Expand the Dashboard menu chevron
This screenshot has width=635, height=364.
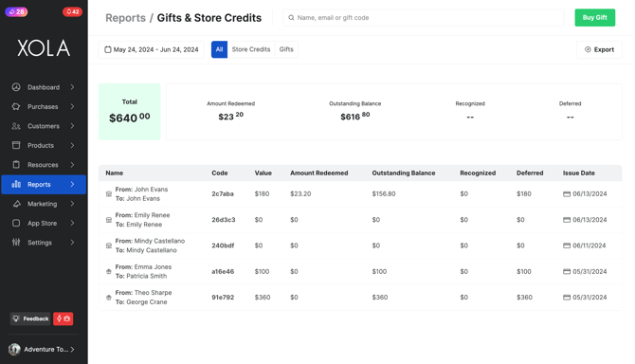pos(72,87)
